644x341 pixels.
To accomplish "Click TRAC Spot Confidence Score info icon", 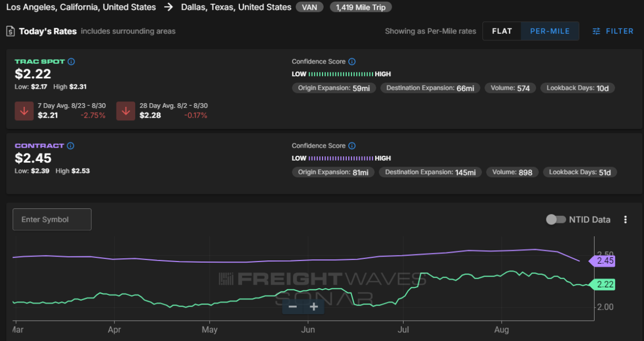I will pyautogui.click(x=352, y=62).
